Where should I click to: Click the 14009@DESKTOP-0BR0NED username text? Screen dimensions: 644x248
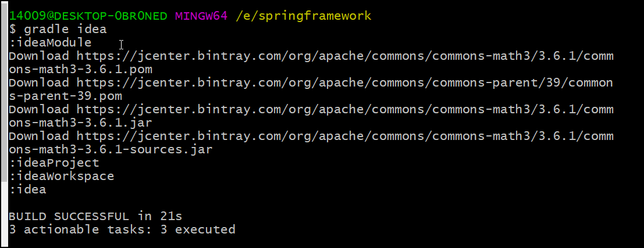[x=88, y=16]
